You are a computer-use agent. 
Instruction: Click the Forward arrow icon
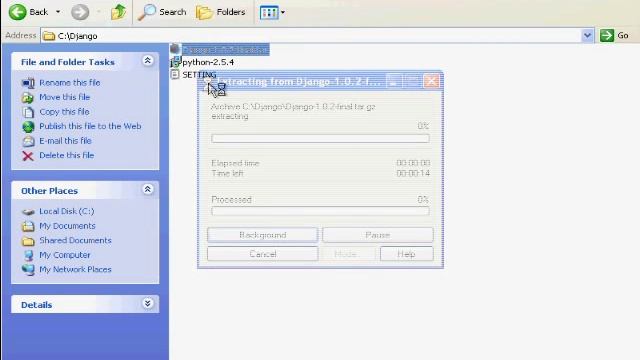click(80, 12)
